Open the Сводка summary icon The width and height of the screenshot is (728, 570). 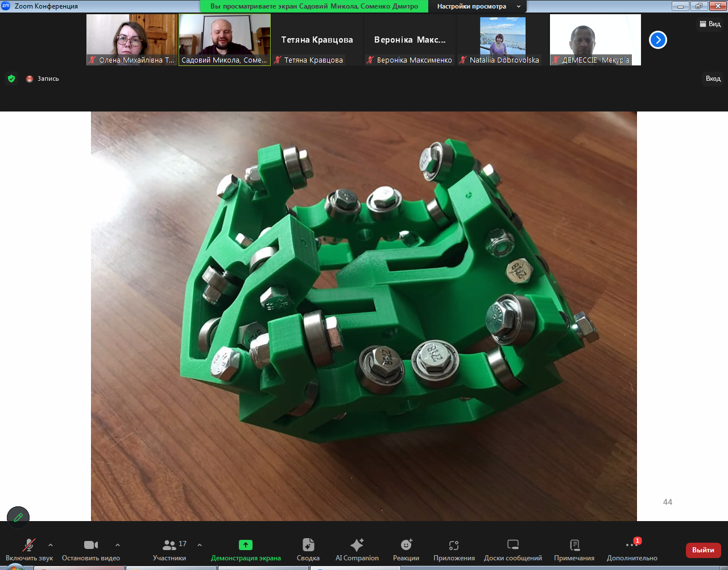coord(308,545)
